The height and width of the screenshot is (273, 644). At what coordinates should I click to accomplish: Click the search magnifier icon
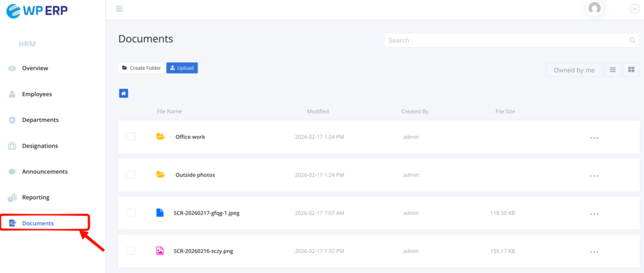coord(632,40)
